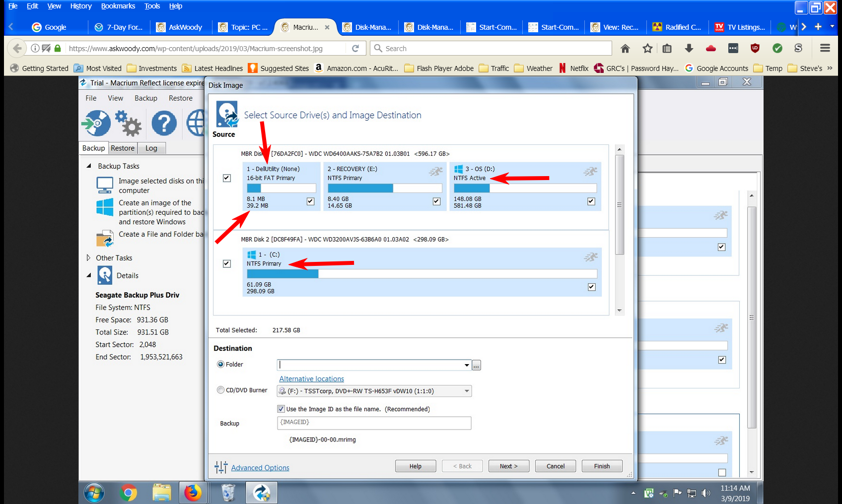
Task: Switch to the Restore tab
Action: click(123, 148)
